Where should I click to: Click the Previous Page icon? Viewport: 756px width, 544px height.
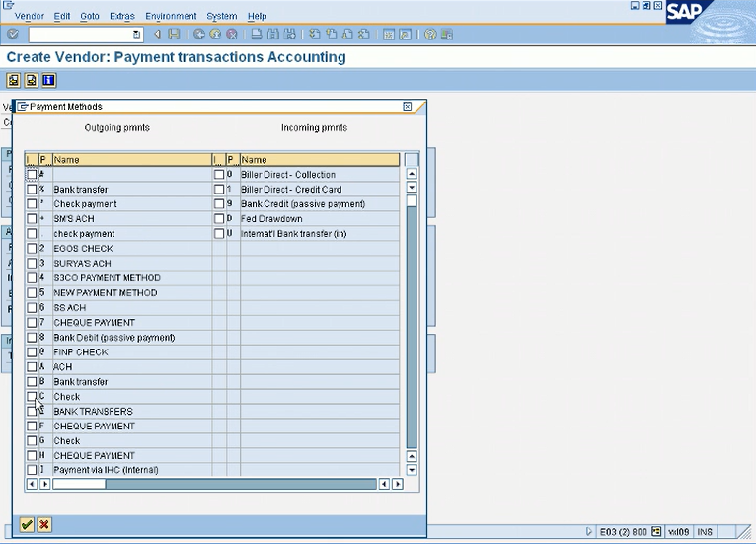(332, 35)
